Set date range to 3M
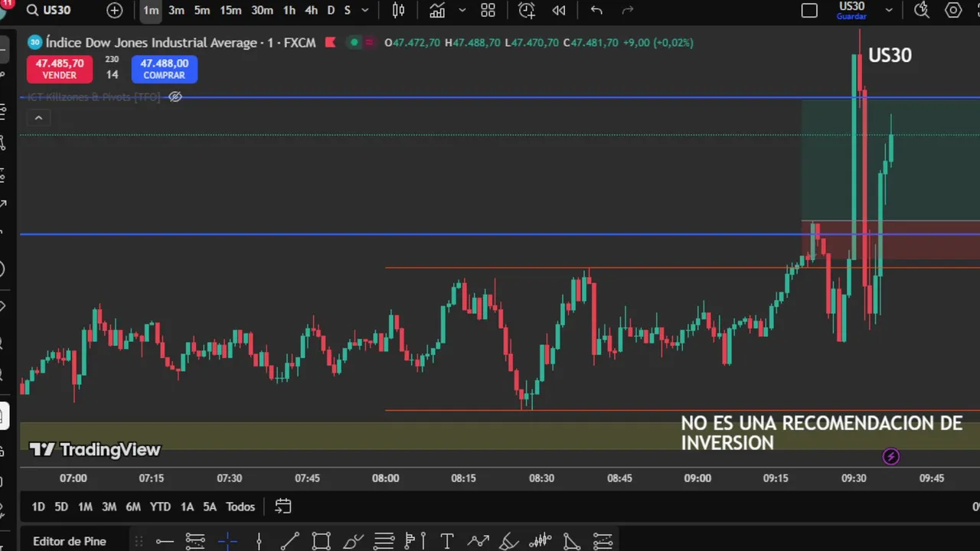The height and width of the screenshot is (551, 980). pos(109,507)
